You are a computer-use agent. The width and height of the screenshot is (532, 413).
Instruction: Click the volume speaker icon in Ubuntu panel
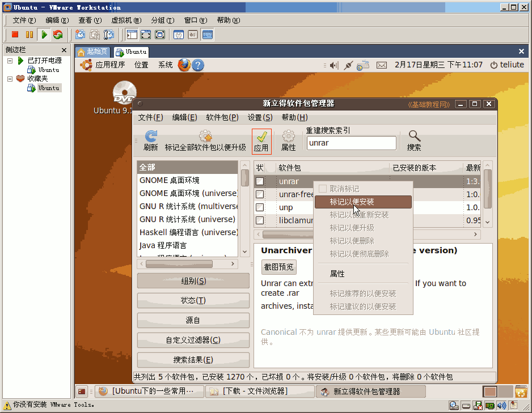pos(334,65)
